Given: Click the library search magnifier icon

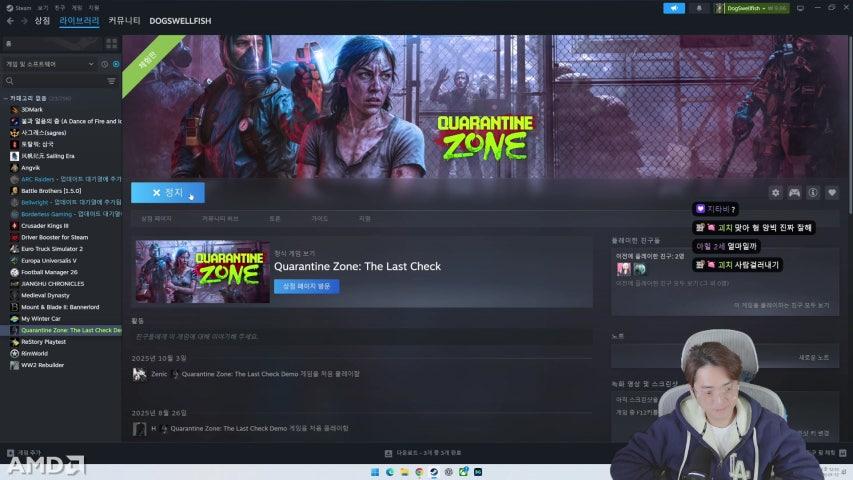Looking at the screenshot, I should 9,81.
